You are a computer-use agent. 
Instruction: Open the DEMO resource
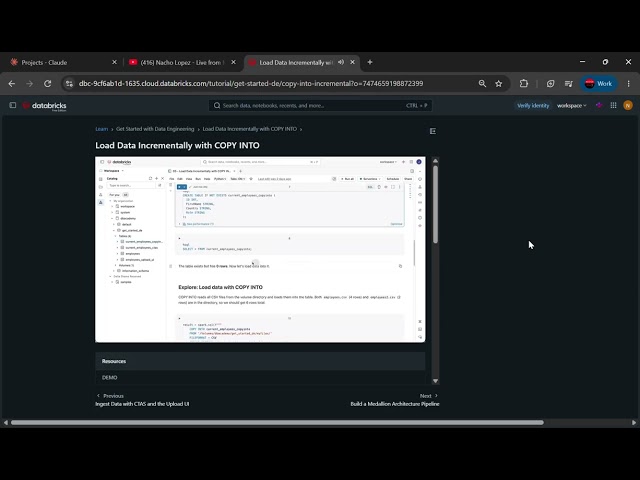[x=109, y=378]
